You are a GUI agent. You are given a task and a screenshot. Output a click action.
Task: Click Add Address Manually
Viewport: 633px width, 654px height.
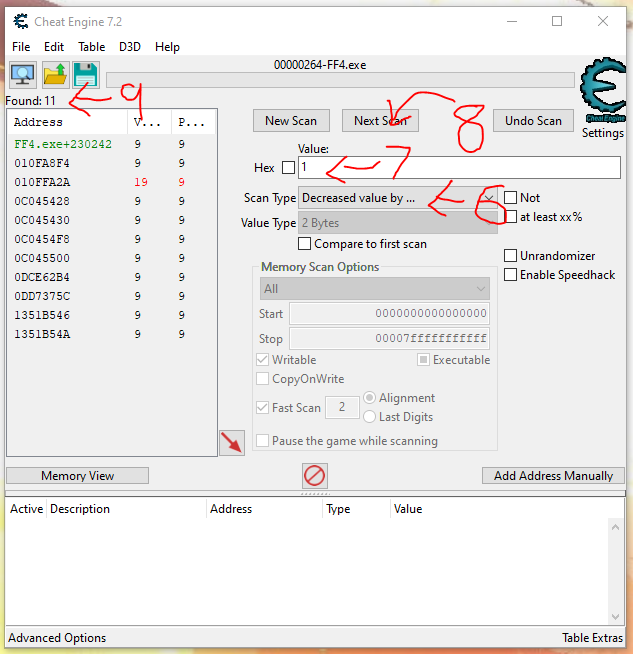pos(553,475)
